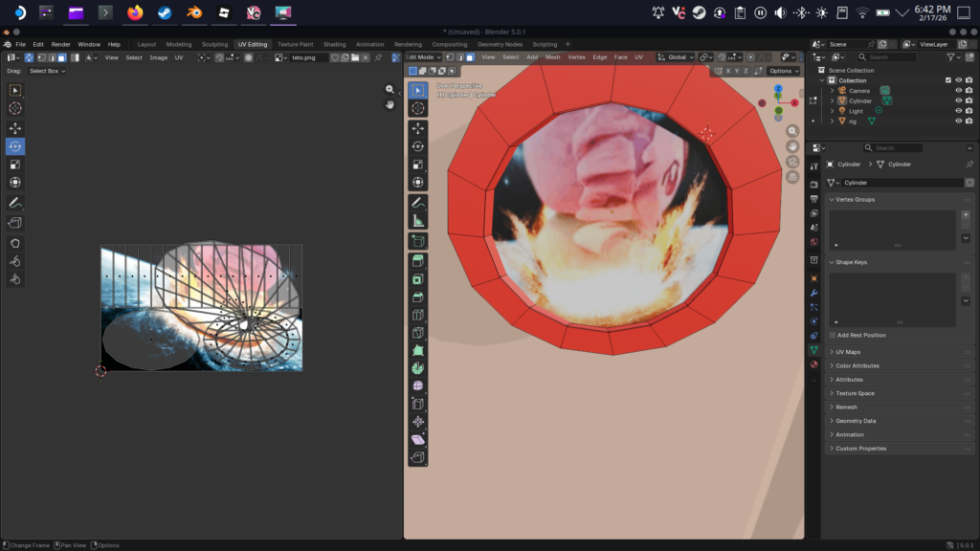The image size is (980, 551).
Task: Switch to the Texture Paint workspace tab
Action: pos(295,44)
